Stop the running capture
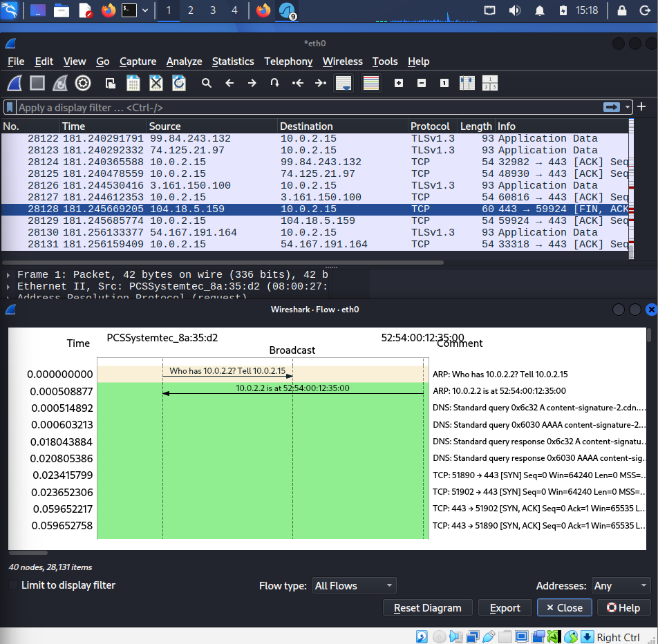The height and width of the screenshot is (644, 658). [x=37, y=83]
